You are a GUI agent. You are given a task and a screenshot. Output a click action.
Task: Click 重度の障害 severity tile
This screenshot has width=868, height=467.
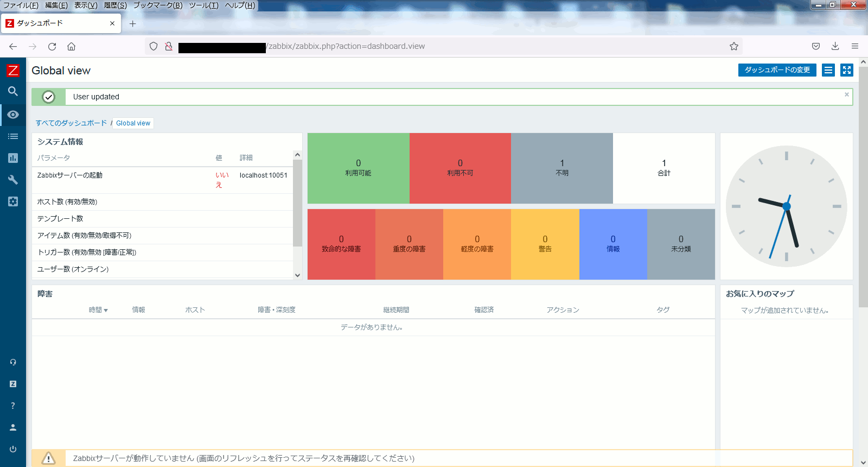pos(409,244)
